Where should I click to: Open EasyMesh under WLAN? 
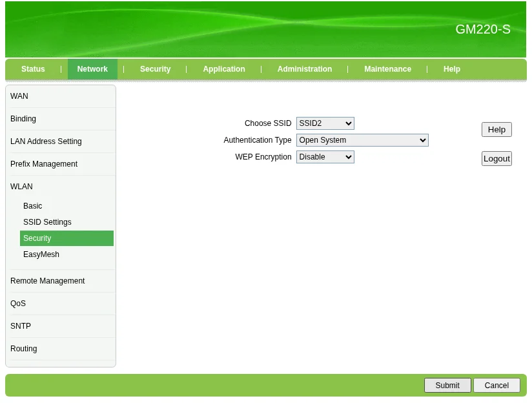click(41, 254)
